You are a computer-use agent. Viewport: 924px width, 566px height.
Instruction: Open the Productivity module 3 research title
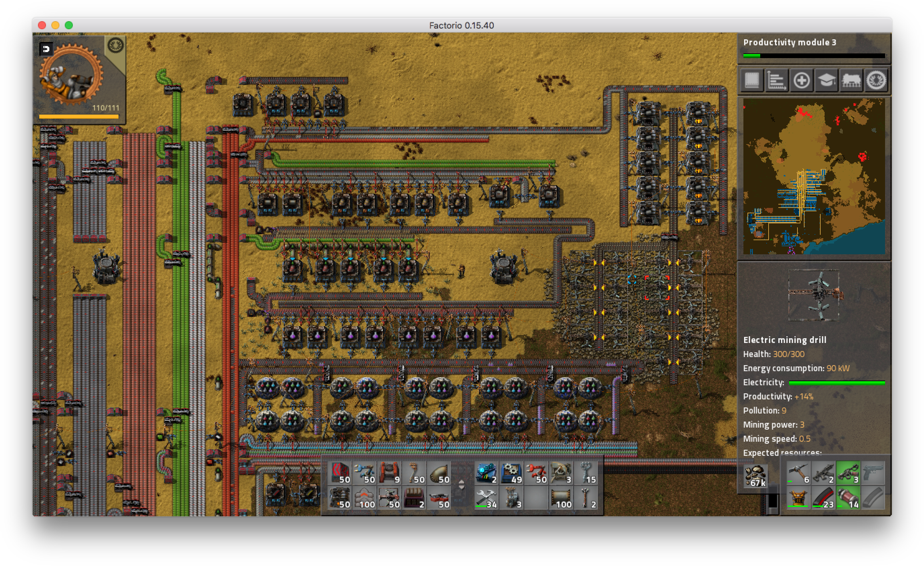[x=789, y=42]
